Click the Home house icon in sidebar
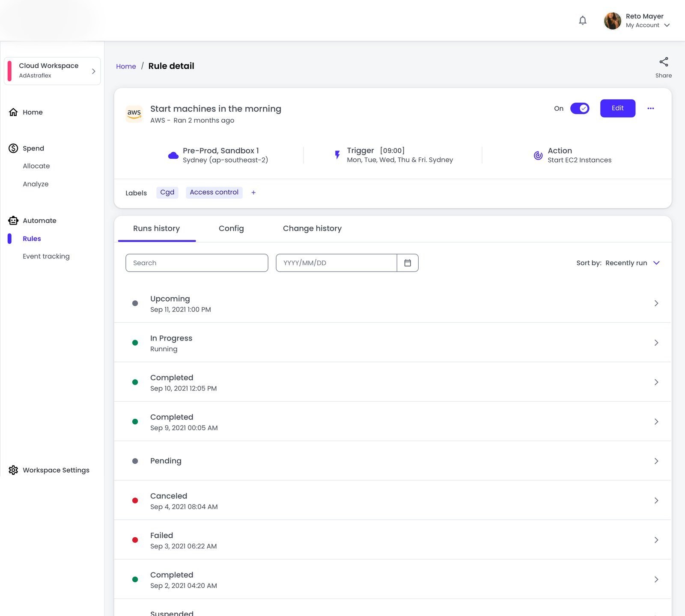Viewport: 685px width, 616px height. pyautogui.click(x=13, y=112)
